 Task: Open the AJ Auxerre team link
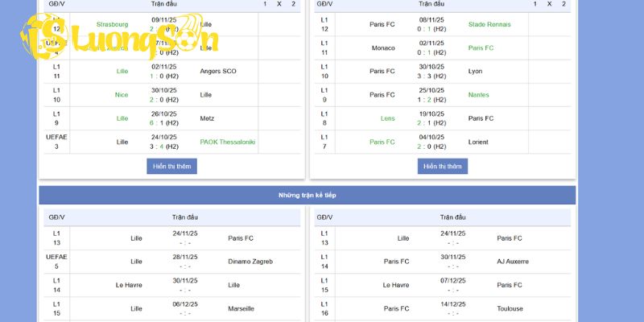click(x=513, y=261)
